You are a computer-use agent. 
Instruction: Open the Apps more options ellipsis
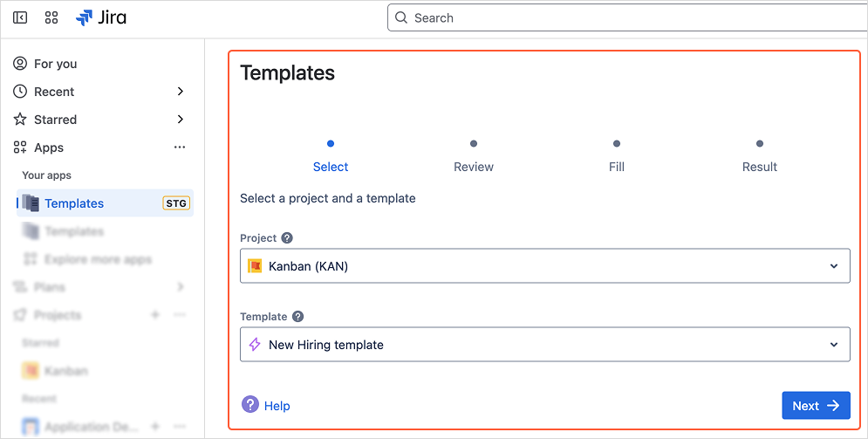click(180, 147)
